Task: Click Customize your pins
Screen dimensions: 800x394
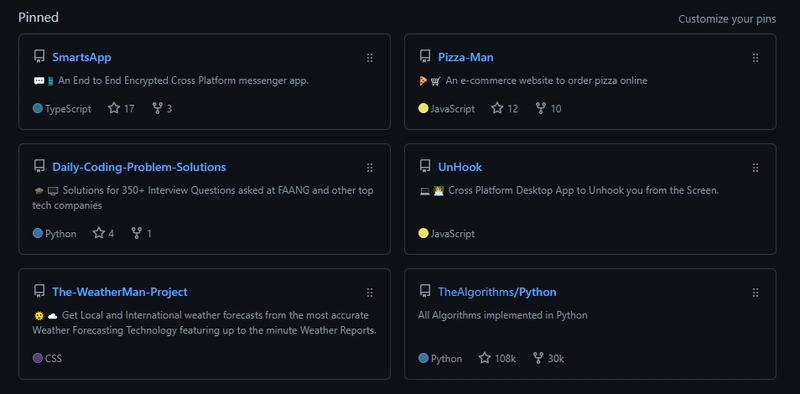Action: 727,19
